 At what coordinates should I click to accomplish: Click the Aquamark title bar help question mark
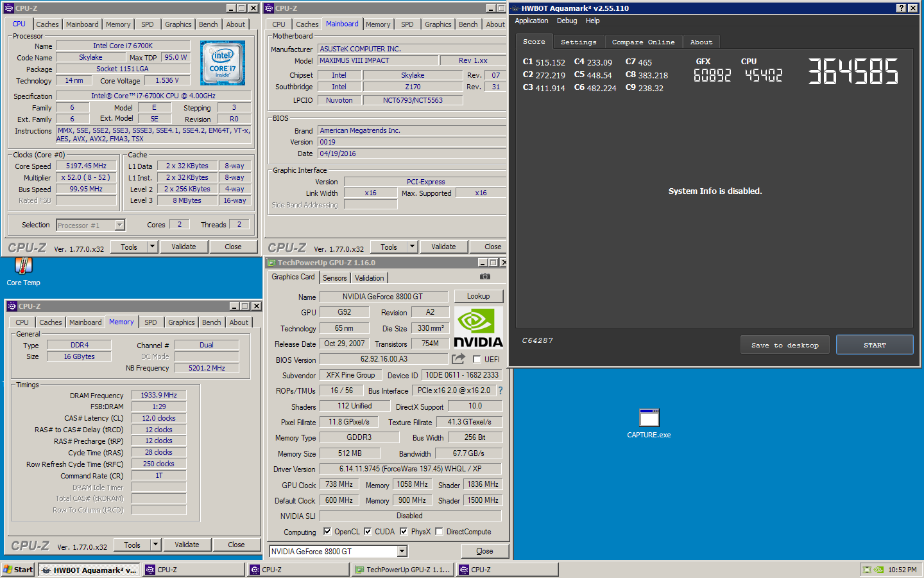[901, 8]
